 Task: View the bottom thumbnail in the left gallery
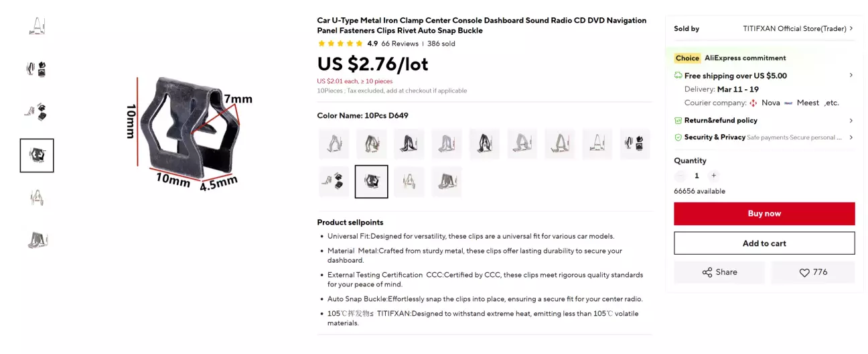37,240
